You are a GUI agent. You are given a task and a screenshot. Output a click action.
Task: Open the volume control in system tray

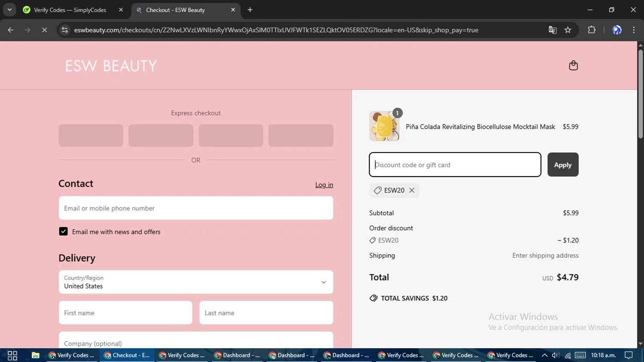pyautogui.click(x=556, y=356)
